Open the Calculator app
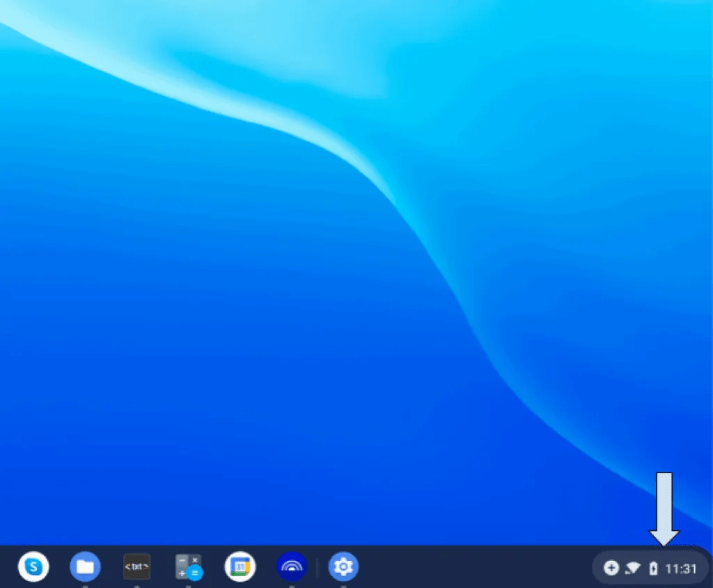 pos(187,567)
